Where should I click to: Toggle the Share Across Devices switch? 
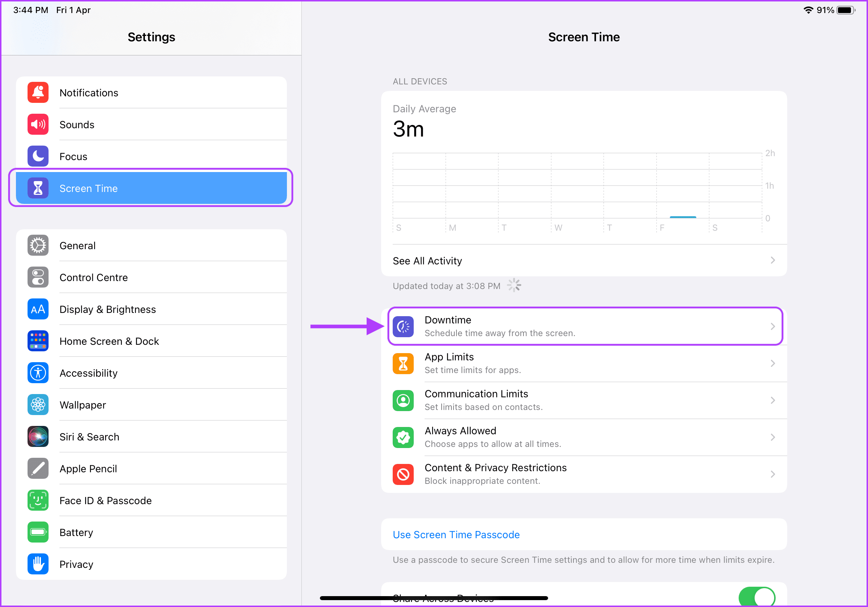757,597
